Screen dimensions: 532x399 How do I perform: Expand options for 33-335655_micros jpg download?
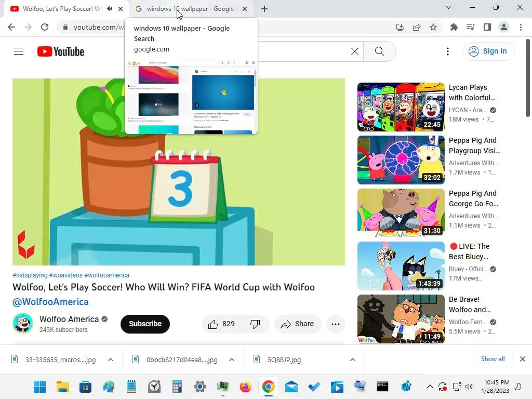[111, 360]
